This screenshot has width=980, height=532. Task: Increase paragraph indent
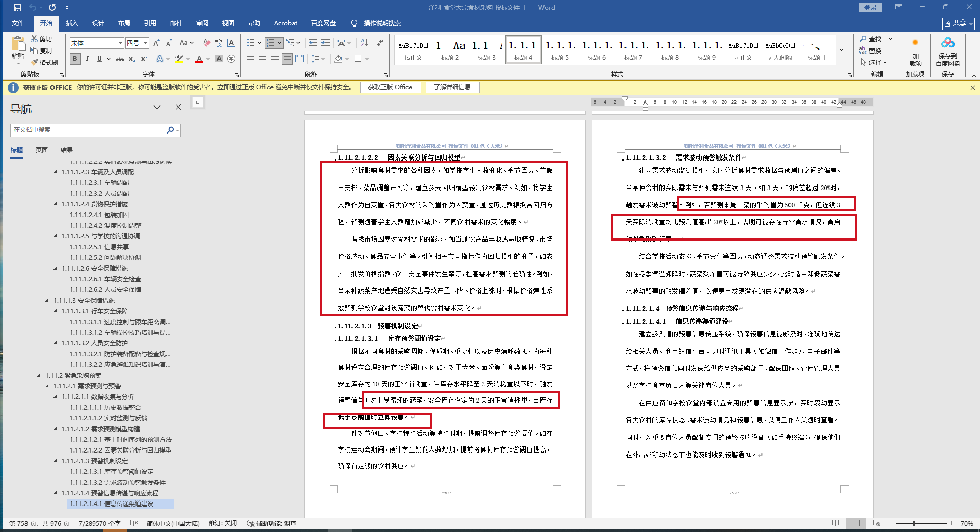click(x=325, y=43)
